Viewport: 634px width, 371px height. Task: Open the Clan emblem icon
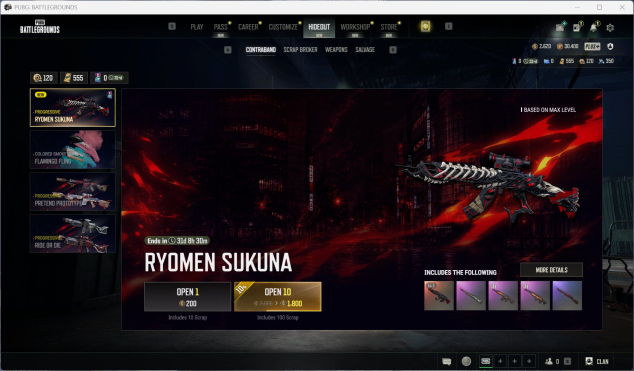pyautogui.click(x=589, y=361)
